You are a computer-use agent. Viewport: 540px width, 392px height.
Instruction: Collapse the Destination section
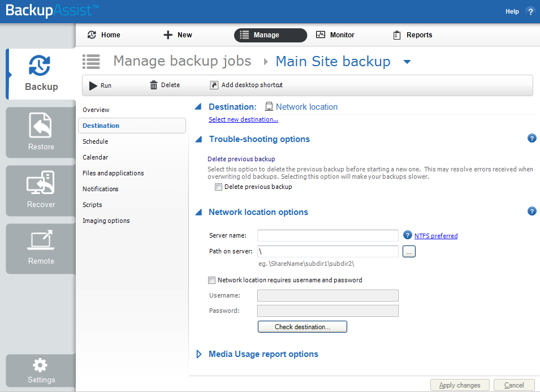click(198, 106)
